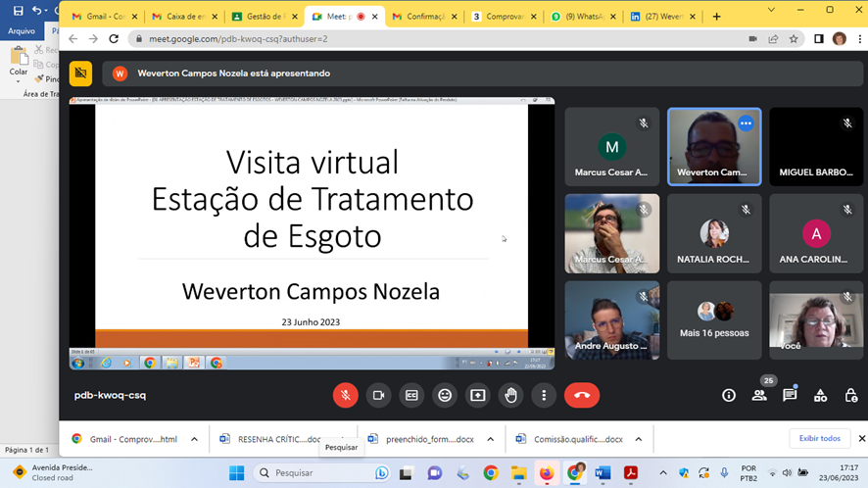Open options on Weverton's video tile

[746, 123]
